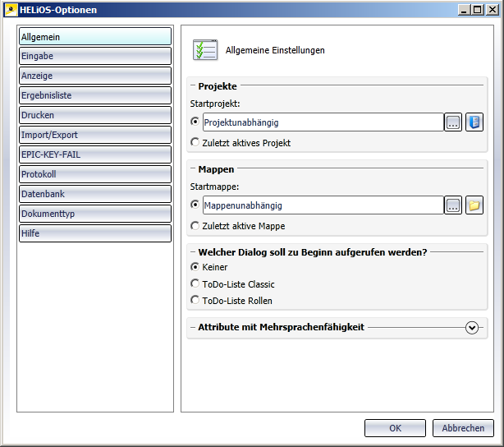Browse for Startprojekt with ellipsis button
Screen dimensions: 504x447
pyautogui.click(x=453, y=122)
